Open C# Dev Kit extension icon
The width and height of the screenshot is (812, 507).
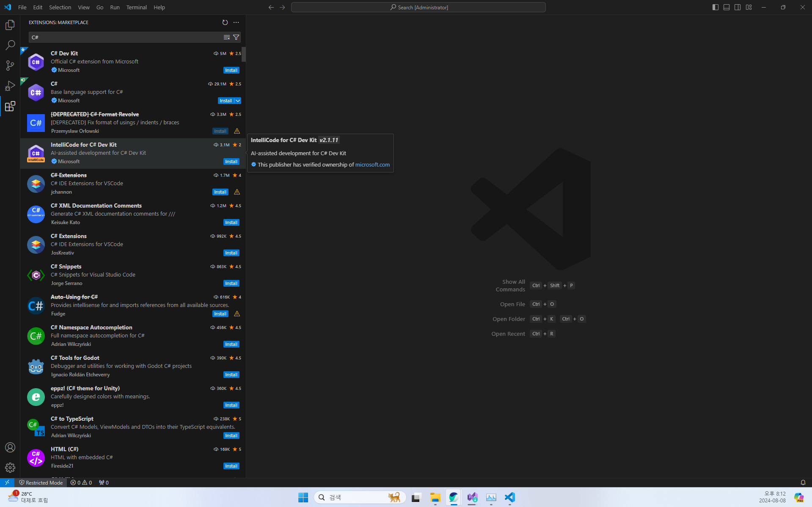point(36,62)
